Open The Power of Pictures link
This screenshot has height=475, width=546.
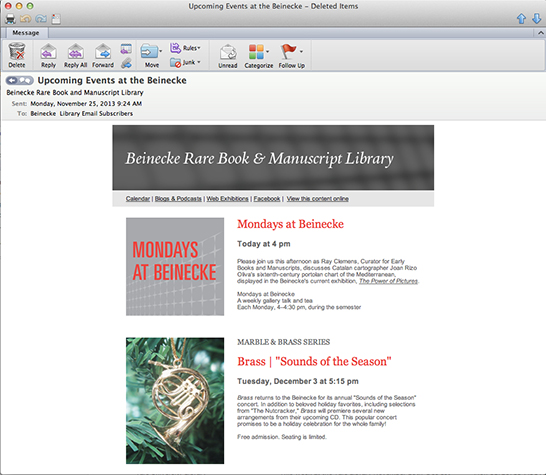pos(388,281)
